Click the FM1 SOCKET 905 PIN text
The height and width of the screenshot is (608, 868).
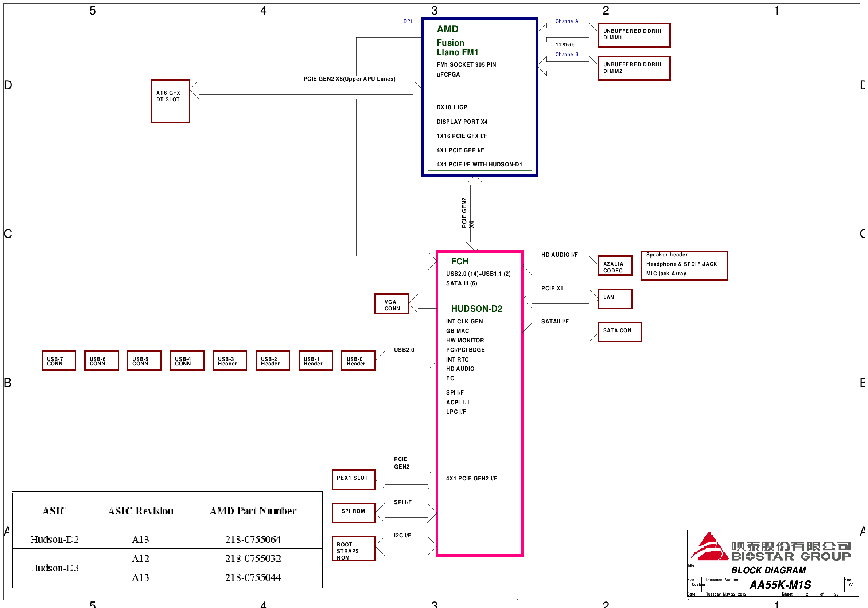(466, 64)
